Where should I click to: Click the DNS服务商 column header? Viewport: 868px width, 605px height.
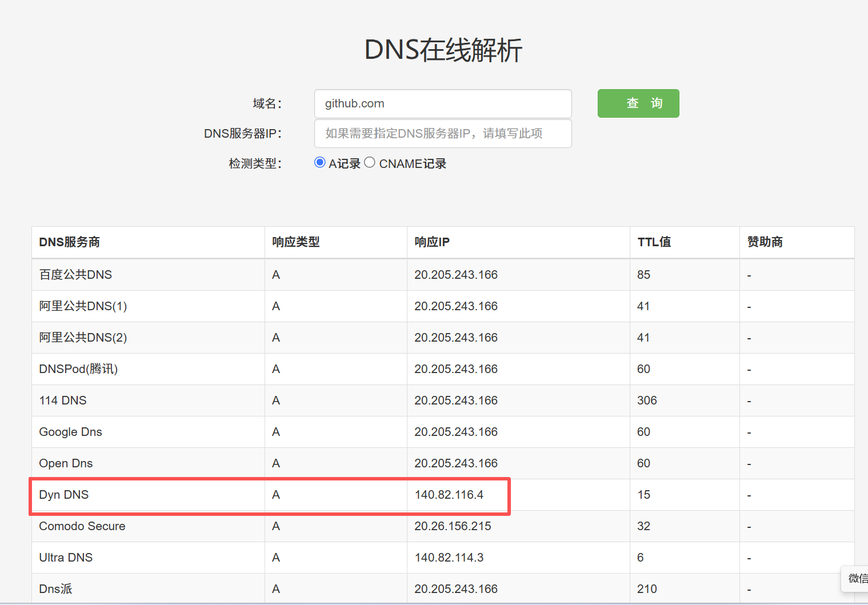pos(69,242)
